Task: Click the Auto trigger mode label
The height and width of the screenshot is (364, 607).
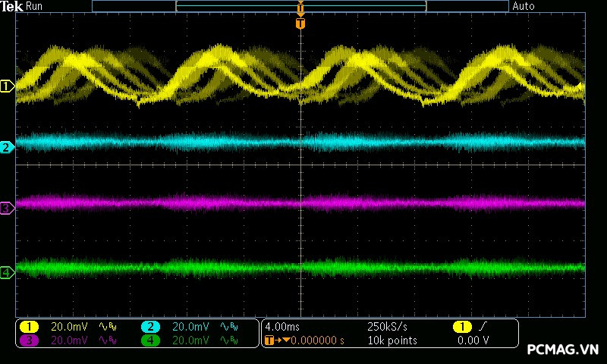Action: tap(524, 6)
